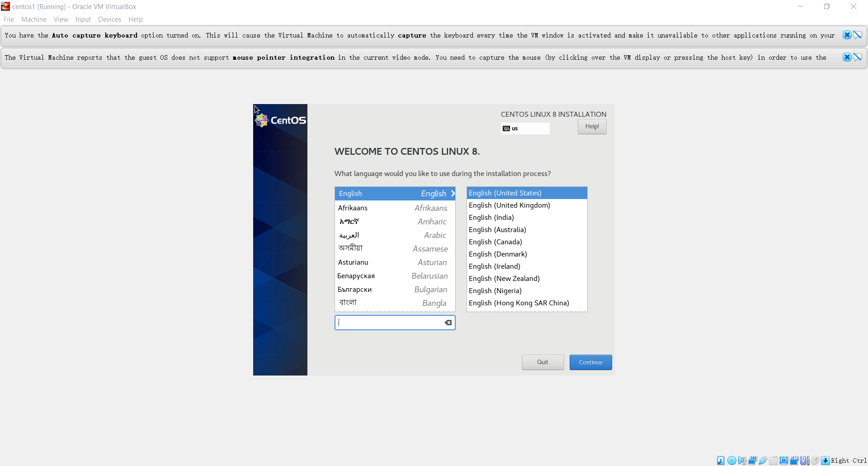Viewport: 868px width, 466px height.
Task: Select Bulgarian in language list
Action: [x=395, y=290]
